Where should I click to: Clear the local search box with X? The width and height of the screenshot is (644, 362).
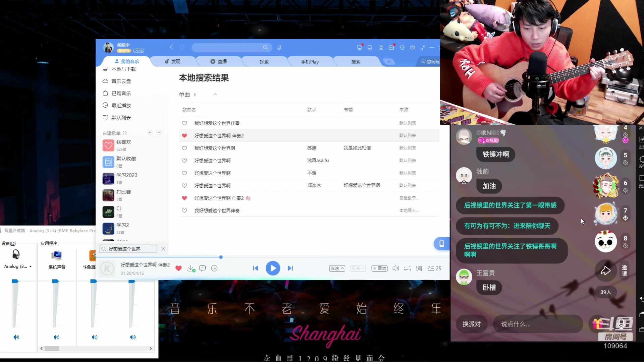(x=163, y=249)
